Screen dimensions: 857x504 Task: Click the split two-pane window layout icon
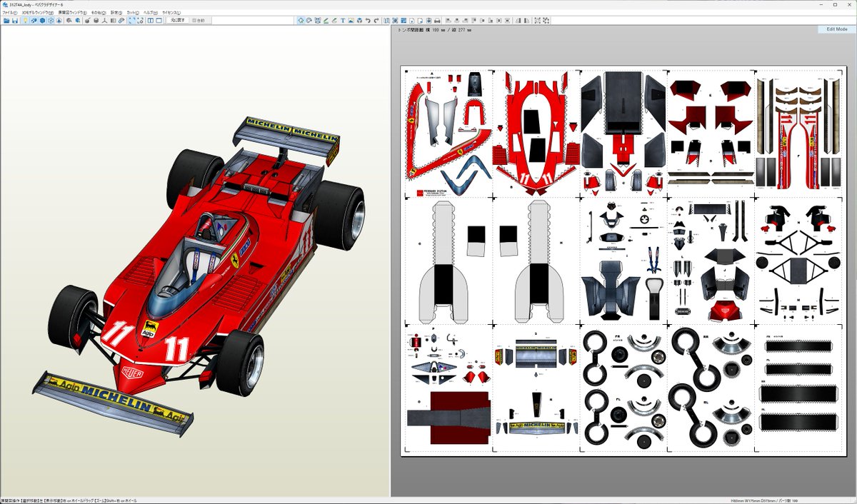151,20
